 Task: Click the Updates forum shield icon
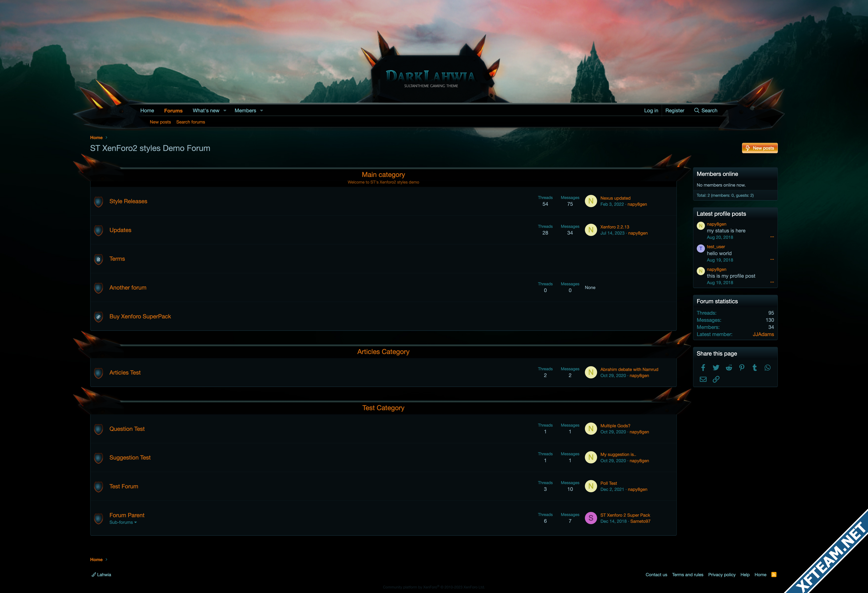coord(99,231)
